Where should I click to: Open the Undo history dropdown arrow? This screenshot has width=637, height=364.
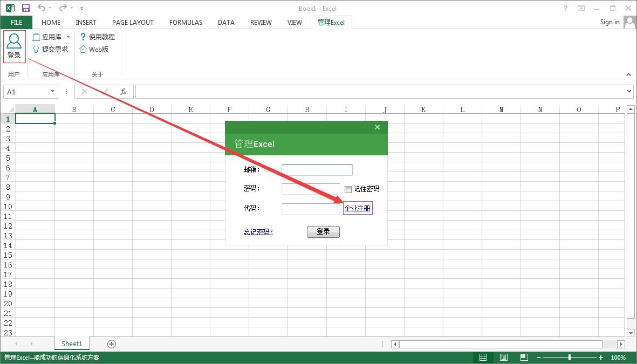click(50, 8)
